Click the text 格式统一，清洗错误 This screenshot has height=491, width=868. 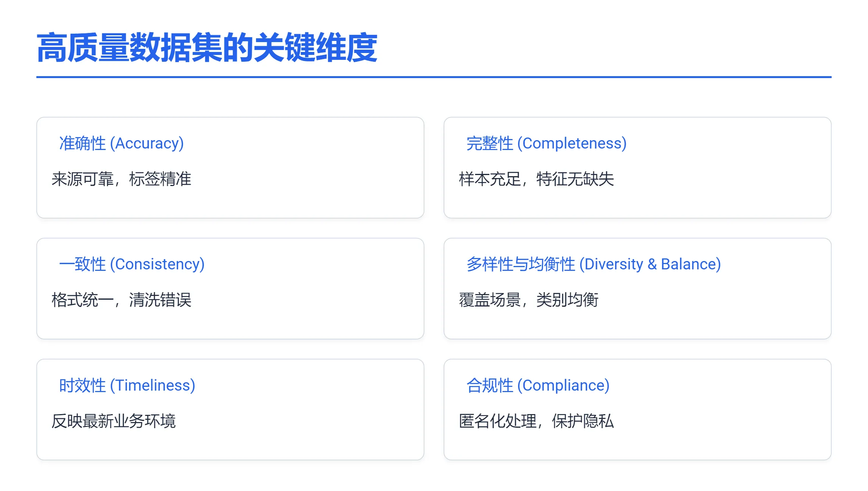tap(122, 300)
